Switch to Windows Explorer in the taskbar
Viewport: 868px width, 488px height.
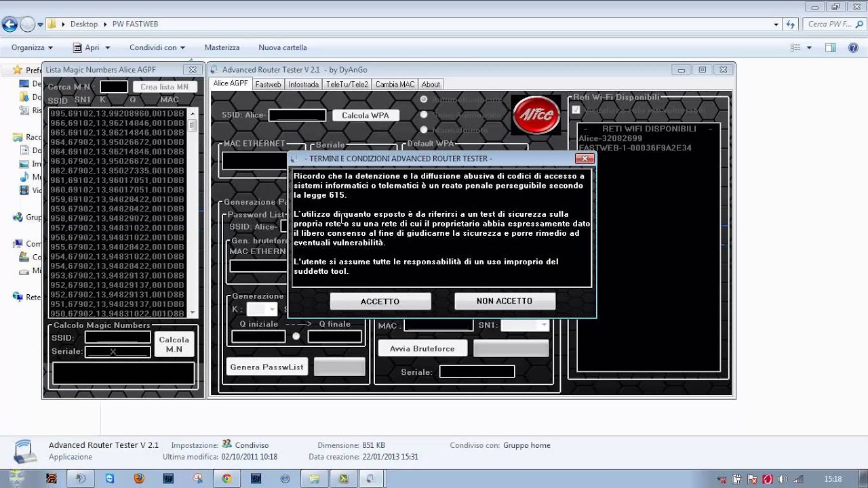tap(315, 479)
